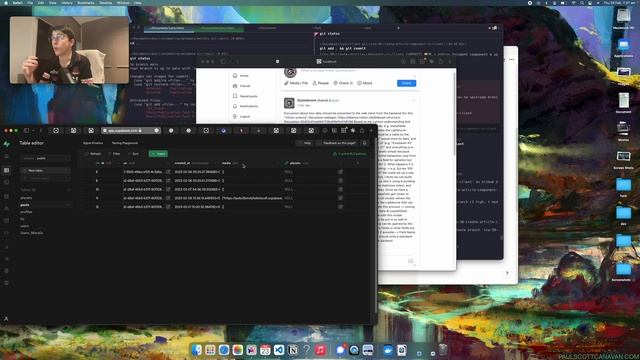This screenshot has width=640, height=360.
Task: Click the localhost address bar in rear Safari window
Action: click(x=327, y=62)
